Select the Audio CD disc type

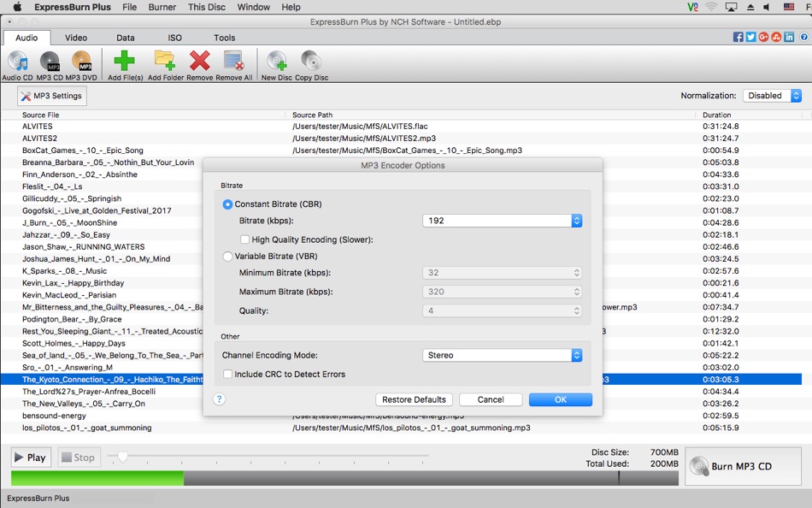click(x=18, y=65)
